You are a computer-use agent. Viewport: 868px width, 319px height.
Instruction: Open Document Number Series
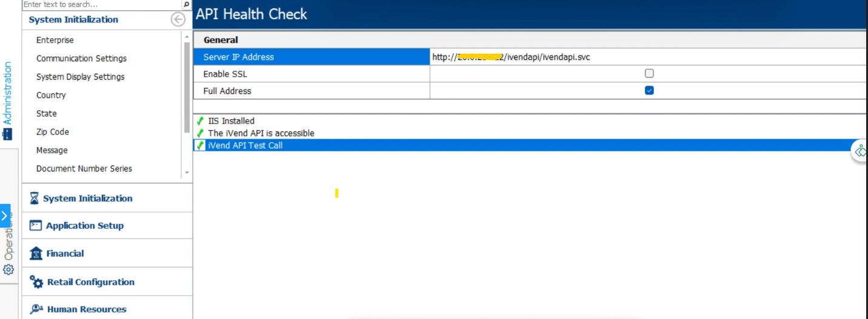[x=84, y=169]
